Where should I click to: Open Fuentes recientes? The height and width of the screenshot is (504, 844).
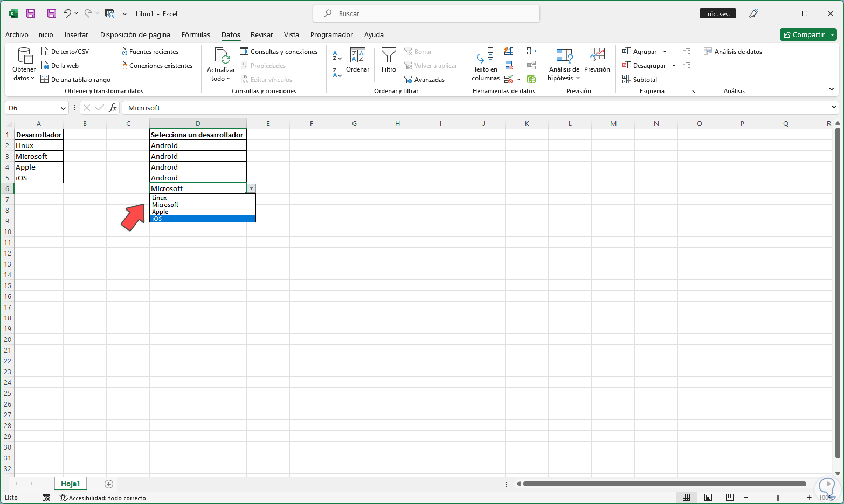pos(149,52)
